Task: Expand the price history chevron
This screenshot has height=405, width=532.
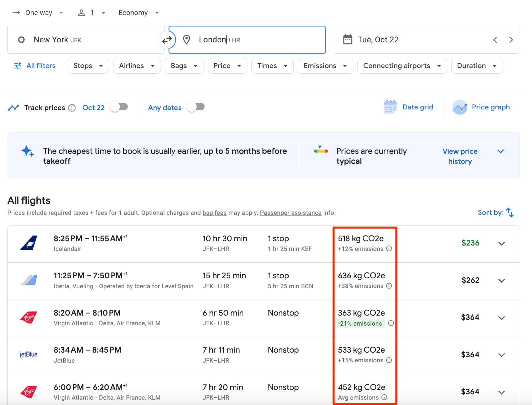Action: tap(500, 151)
